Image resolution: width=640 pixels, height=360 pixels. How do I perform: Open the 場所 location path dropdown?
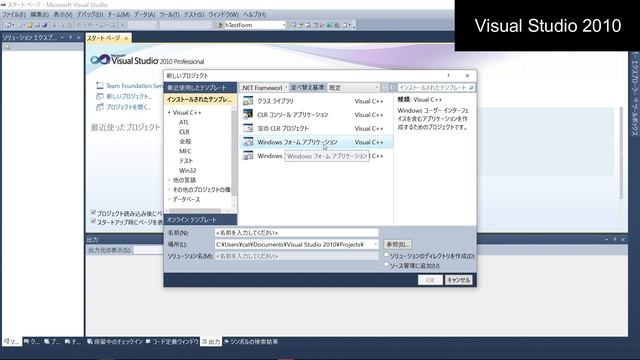pos(375,244)
